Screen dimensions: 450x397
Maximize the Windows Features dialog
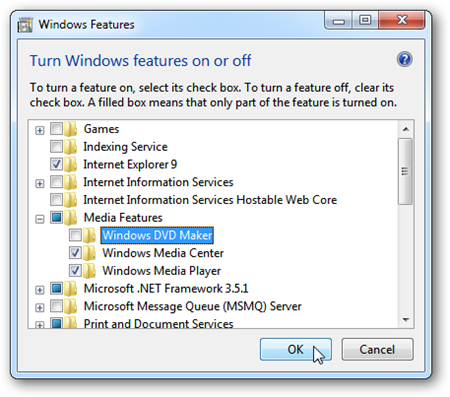(365, 21)
